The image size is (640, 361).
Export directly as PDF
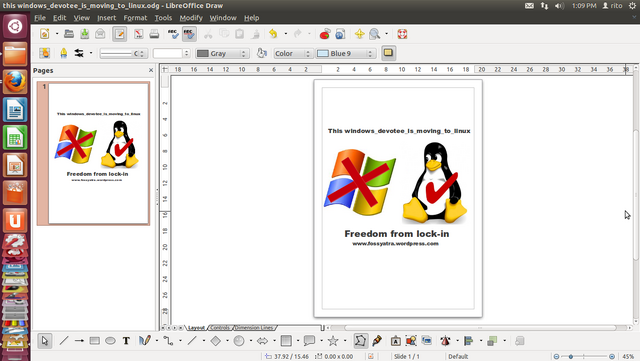139,34
